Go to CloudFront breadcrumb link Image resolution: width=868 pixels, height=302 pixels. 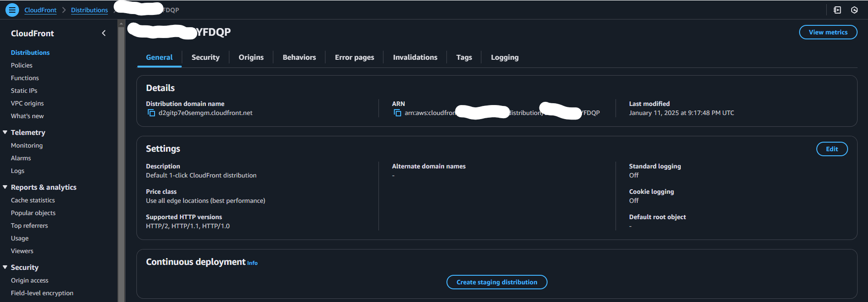pyautogui.click(x=40, y=10)
